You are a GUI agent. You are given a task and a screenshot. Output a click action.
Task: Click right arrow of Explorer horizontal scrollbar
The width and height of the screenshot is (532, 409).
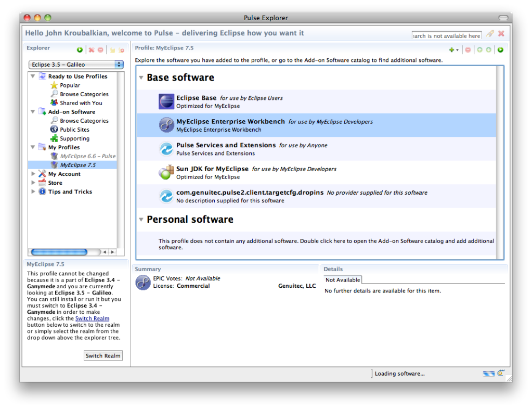(113, 252)
